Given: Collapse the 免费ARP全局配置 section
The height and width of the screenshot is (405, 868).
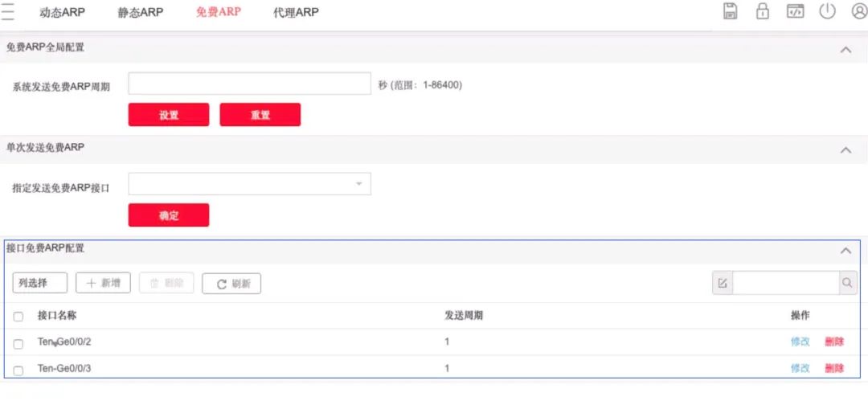Looking at the screenshot, I should pos(845,50).
